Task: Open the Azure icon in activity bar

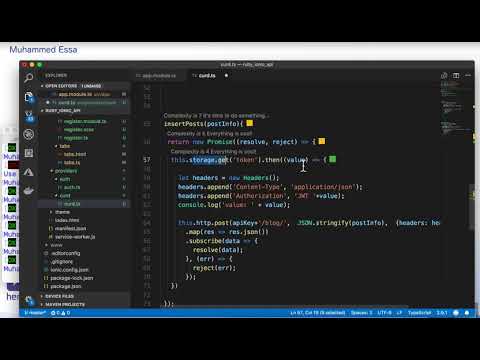Action: tap(29, 172)
